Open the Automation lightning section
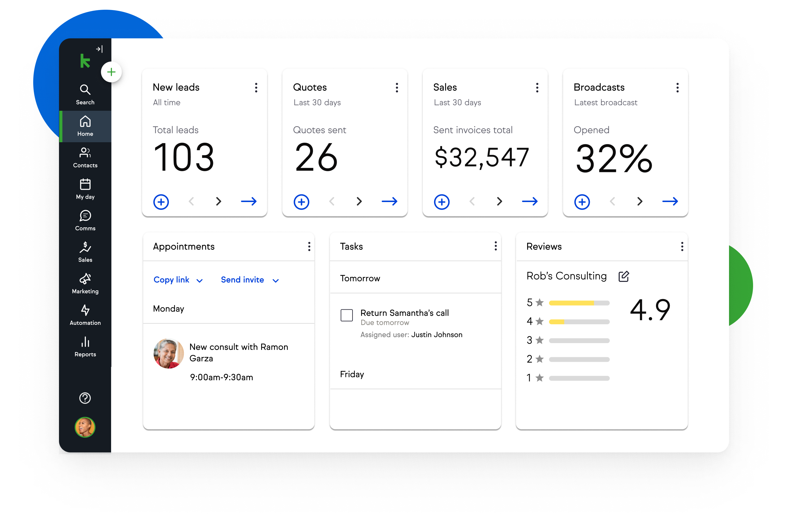The width and height of the screenshot is (788, 532). [x=85, y=315]
